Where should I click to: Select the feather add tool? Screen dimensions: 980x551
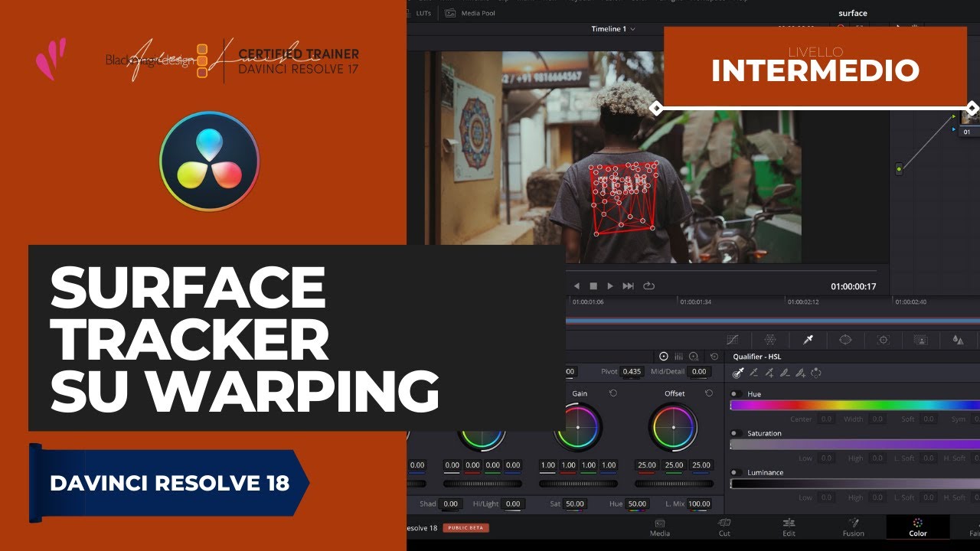[x=800, y=373]
